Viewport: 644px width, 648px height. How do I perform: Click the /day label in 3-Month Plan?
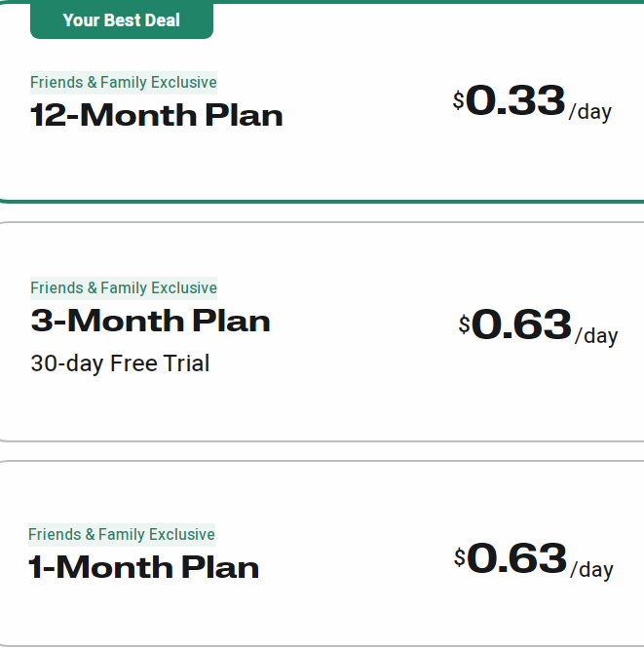click(596, 336)
